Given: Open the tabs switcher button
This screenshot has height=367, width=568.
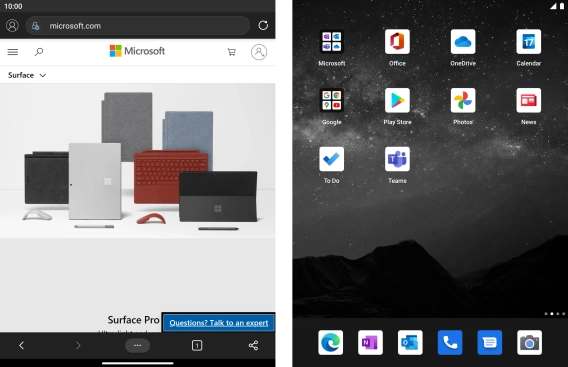Looking at the screenshot, I should point(197,345).
